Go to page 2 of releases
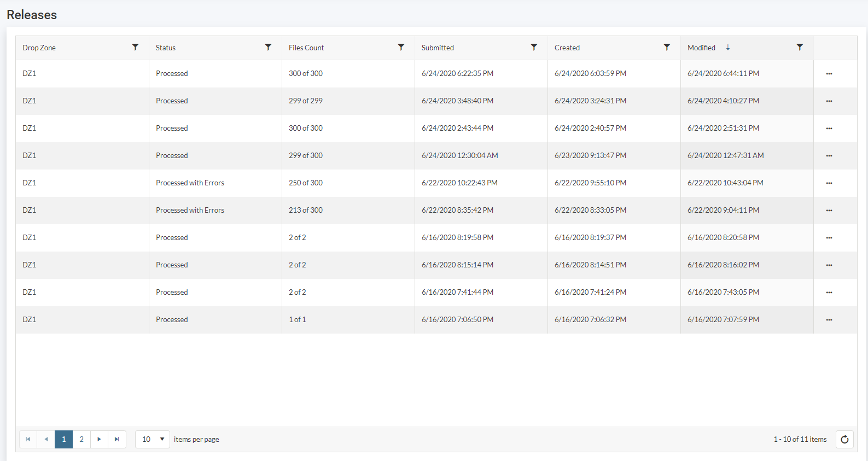Screen dimensions: 868x461 [x=81, y=439]
